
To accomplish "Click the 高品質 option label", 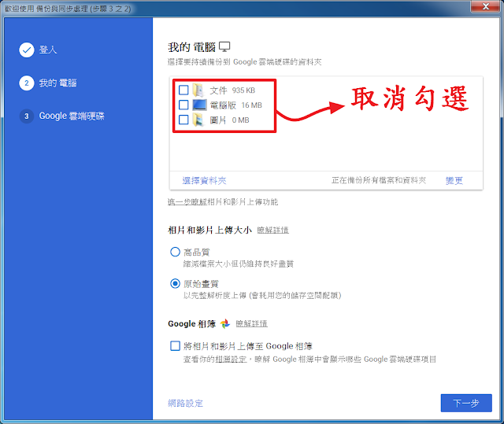I will point(197,253).
